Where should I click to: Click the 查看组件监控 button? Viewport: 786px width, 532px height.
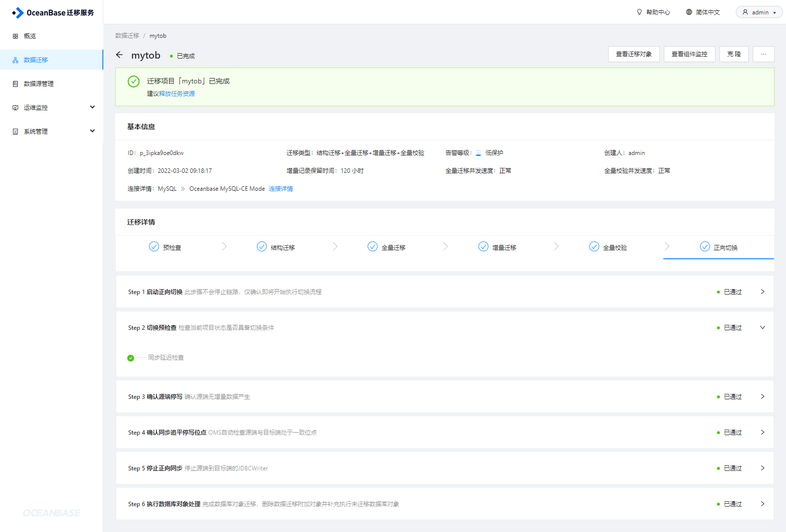[x=690, y=54]
